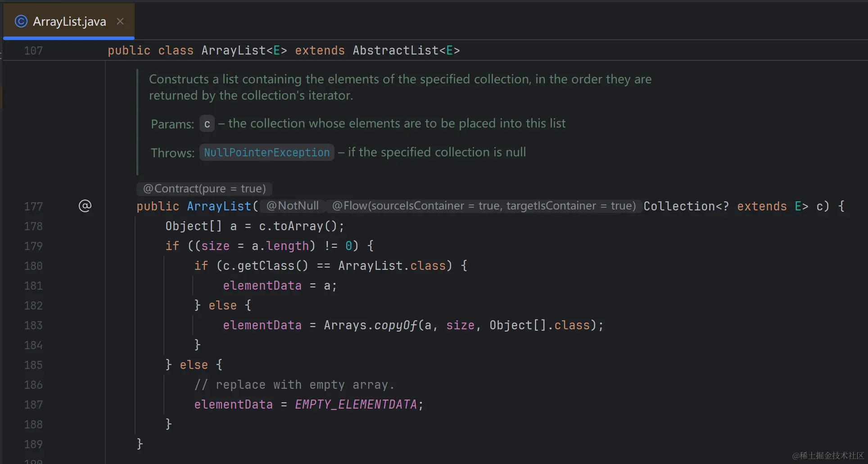Click the @NotNull inlay hint

293,206
